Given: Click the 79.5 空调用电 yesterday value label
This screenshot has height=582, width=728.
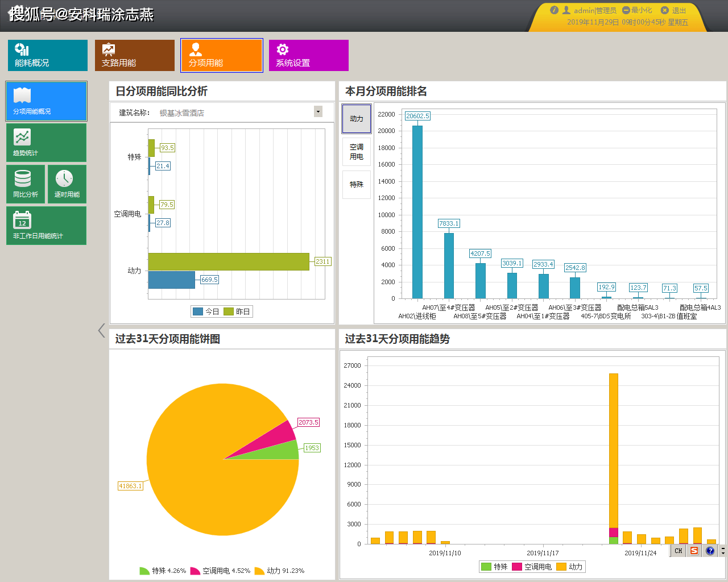Looking at the screenshot, I should click(x=167, y=205).
